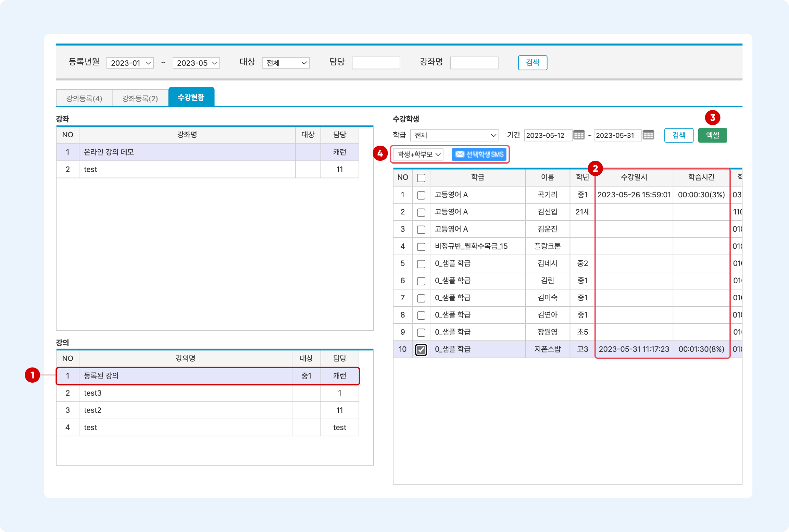Check the box for student 장원영
The height and width of the screenshot is (532, 789).
[x=421, y=332]
